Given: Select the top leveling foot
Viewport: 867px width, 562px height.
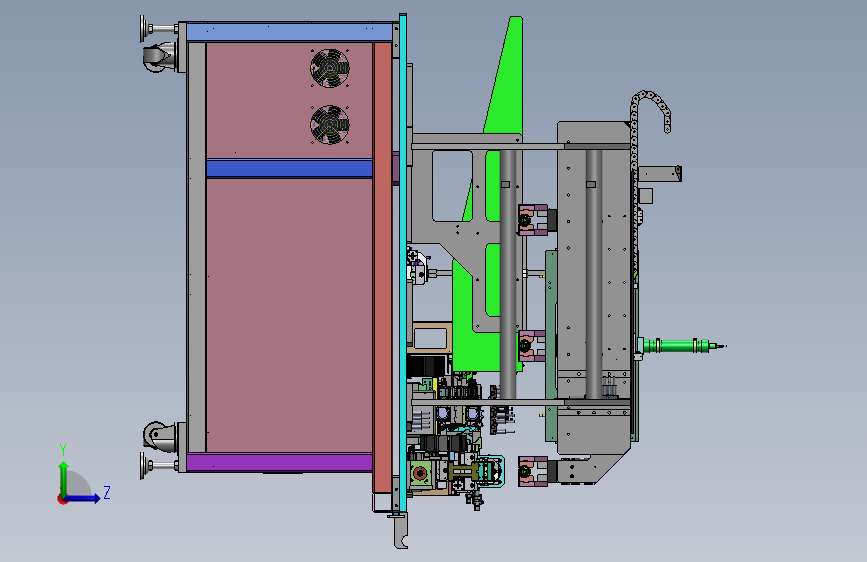Looking at the screenshot, I should click(x=159, y=28).
